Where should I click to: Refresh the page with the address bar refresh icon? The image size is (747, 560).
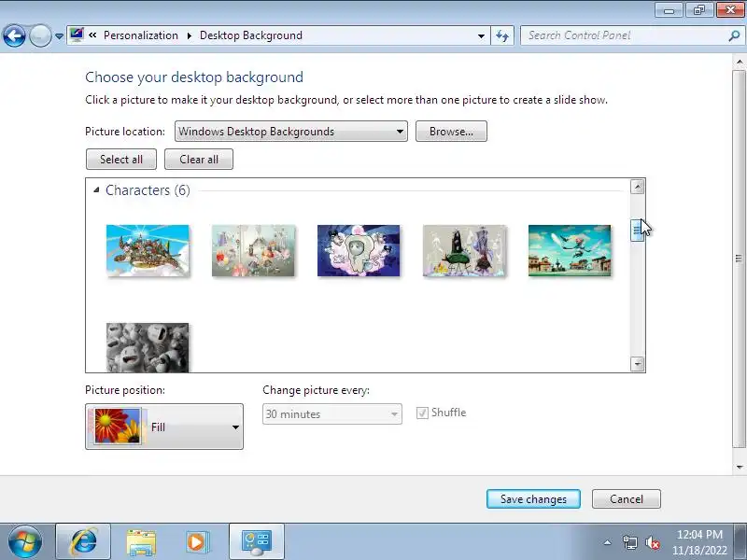coord(502,35)
